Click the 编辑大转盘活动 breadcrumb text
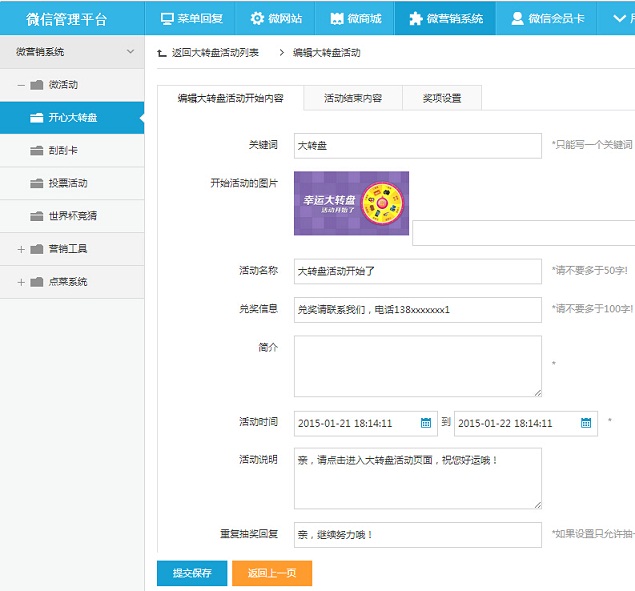This screenshot has width=635, height=591. coord(326,53)
